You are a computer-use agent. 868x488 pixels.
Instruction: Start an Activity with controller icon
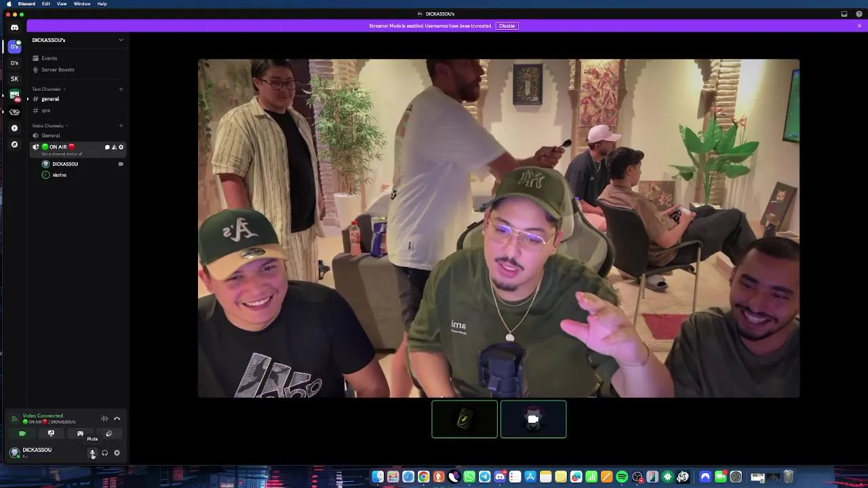click(x=80, y=434)
